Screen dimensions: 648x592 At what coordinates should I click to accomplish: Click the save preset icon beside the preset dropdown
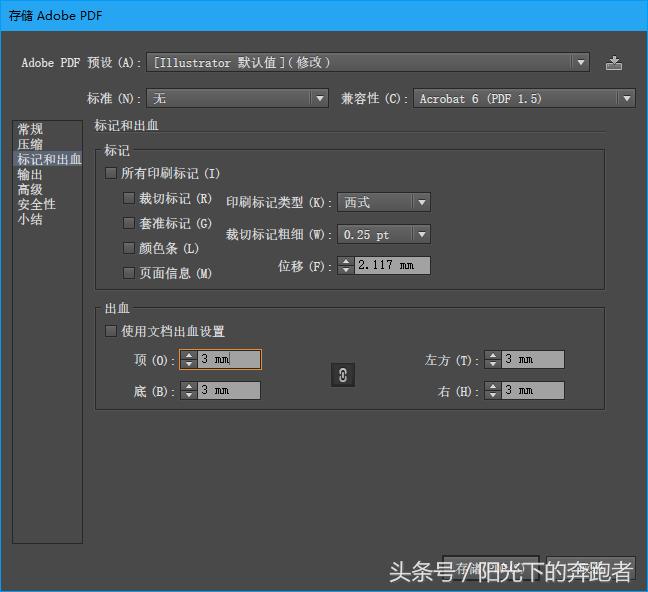click(x=614, y=63)
